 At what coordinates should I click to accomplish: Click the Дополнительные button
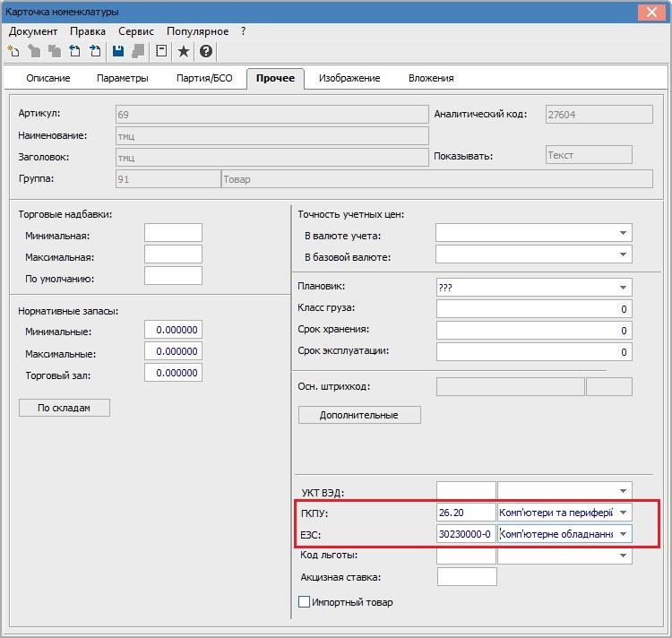(359, 415)
